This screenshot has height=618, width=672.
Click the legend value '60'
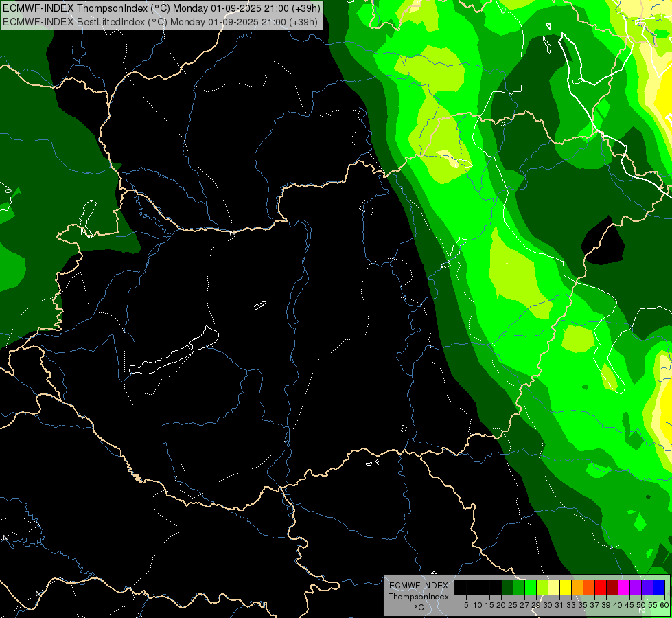[x=664, y=605]
